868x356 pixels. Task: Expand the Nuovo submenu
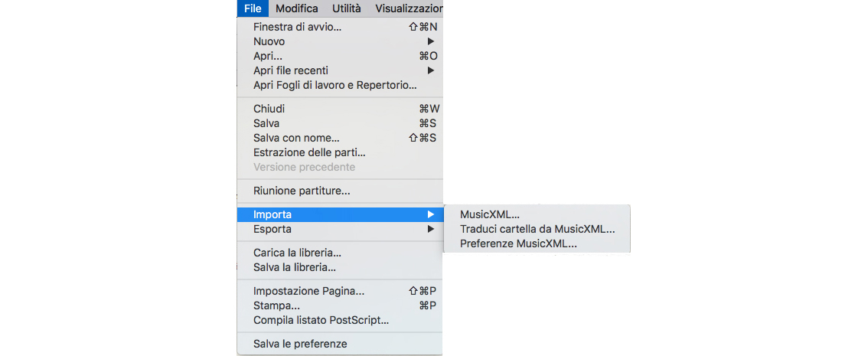point(269,41)
